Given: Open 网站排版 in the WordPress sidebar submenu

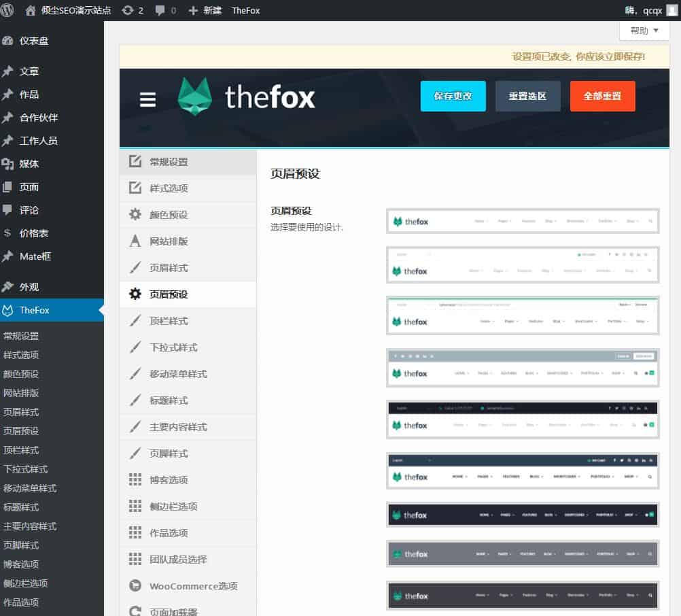Looking at the screenshot, I should 21,393.
